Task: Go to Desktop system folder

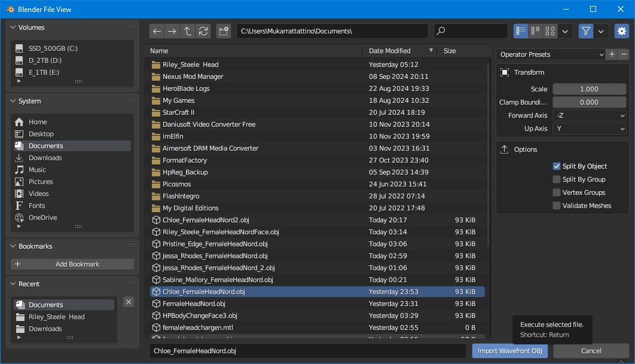Action: 72,134
